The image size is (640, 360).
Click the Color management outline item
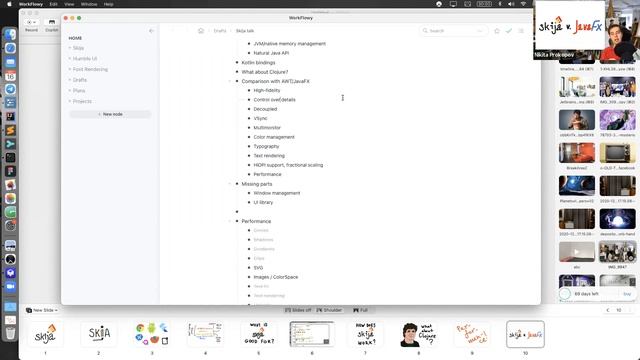coord(274,137)
